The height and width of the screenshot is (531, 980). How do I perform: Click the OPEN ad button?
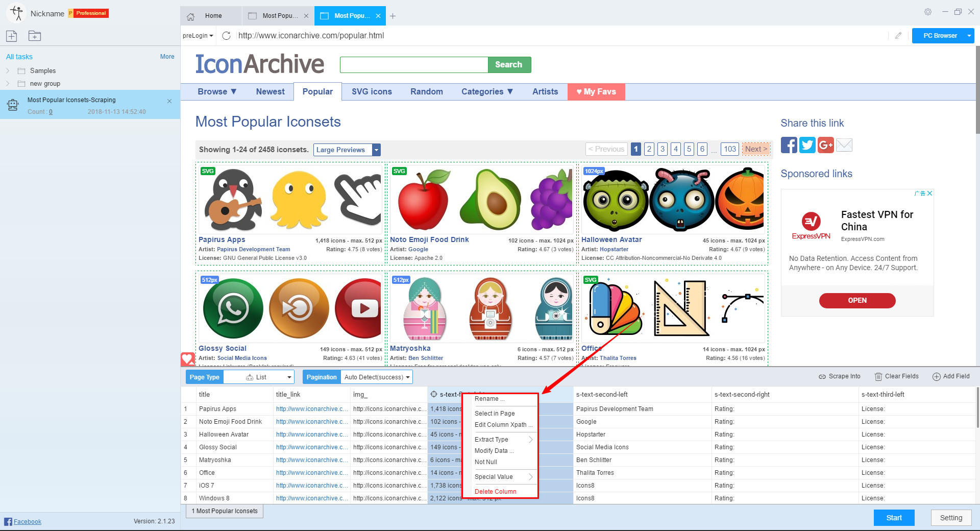[x=857, y=300]
